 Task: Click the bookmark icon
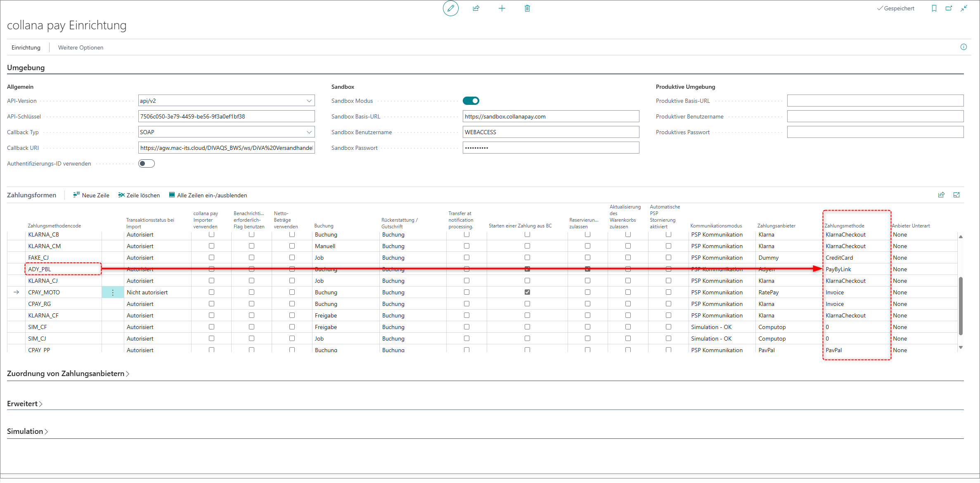(x=934, y=8)
